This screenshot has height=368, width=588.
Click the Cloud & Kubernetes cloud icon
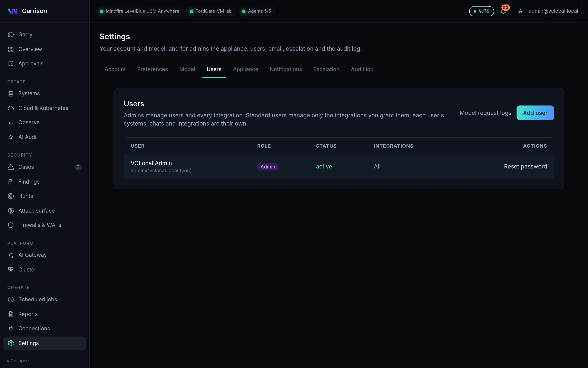pos(11,108)
